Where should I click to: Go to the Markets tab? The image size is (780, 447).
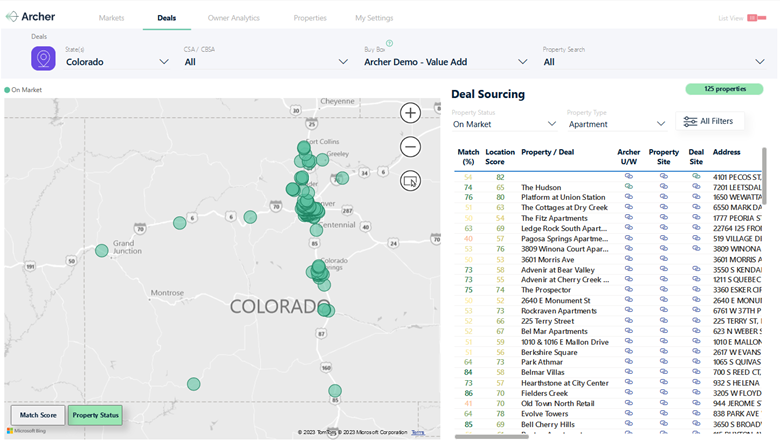pos(111,18)
